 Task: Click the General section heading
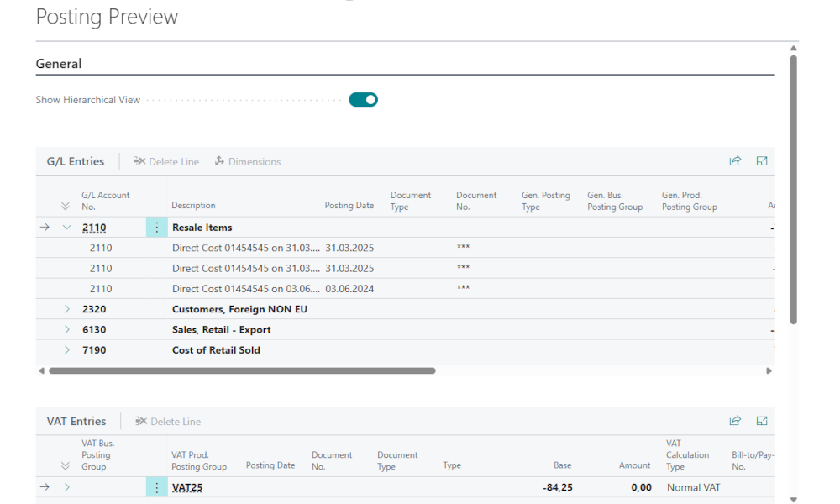[x=59, y=64]
